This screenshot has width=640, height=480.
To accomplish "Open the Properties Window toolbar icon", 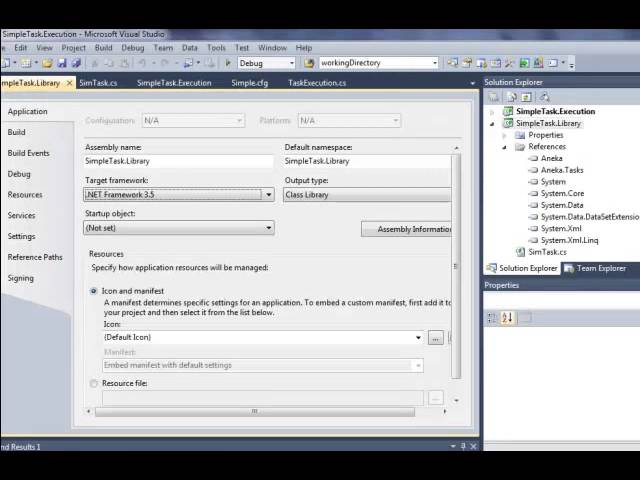I will click(x=467, y=63).
